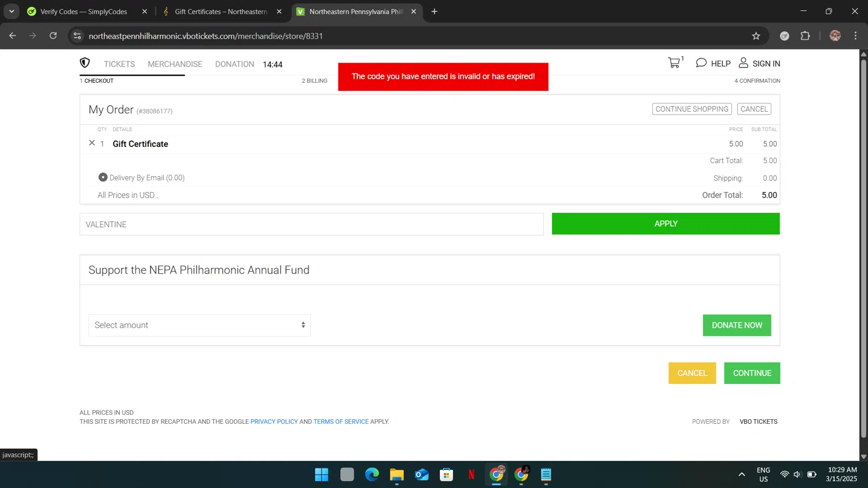Select the Delivery By Email radio button

click(103, 178)
